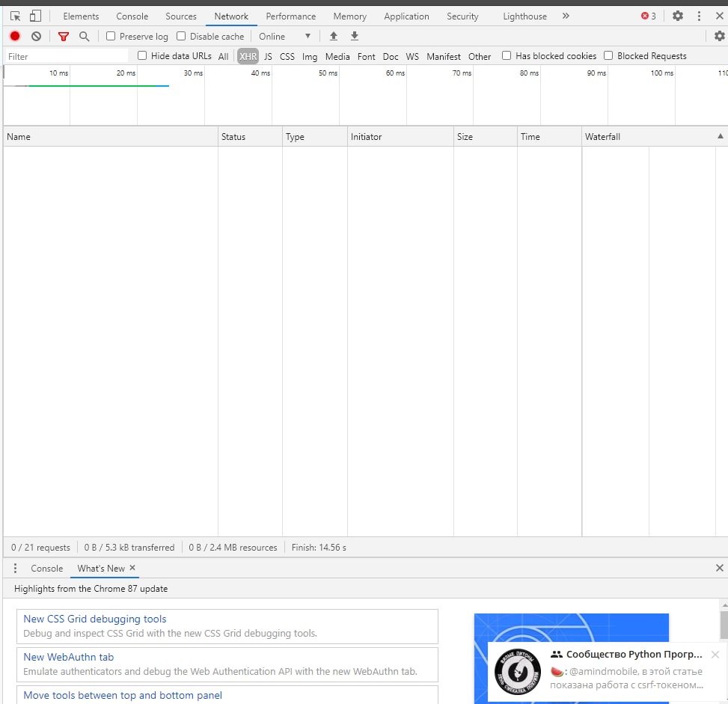Viewport: 728px width, 704px height.
Task: Open the Online throttling dropdown
Action: tap(284, 36)
